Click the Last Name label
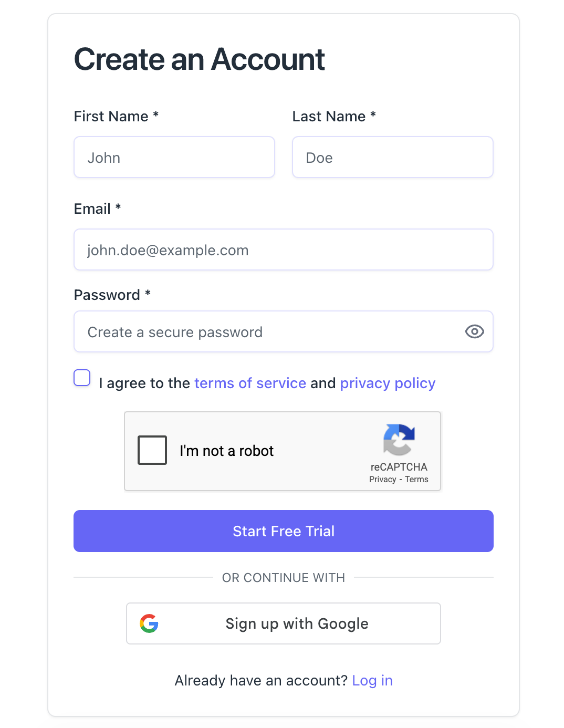564x728 pixels. [329, 117]
